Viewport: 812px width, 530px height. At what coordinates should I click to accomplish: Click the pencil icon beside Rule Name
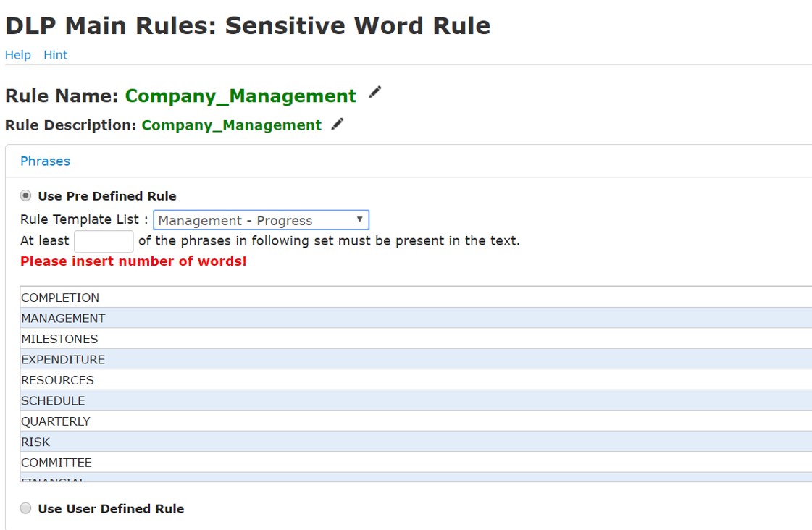(x=374, y=93)
